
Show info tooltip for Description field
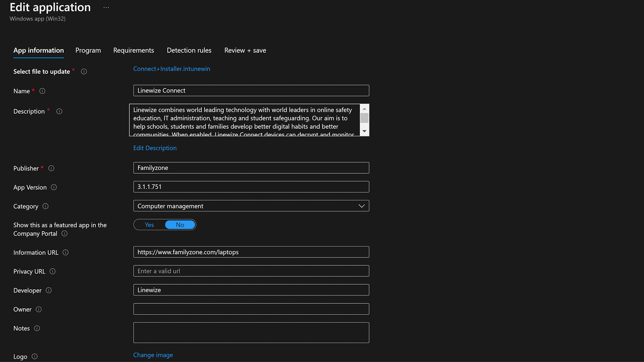point(59,111)
